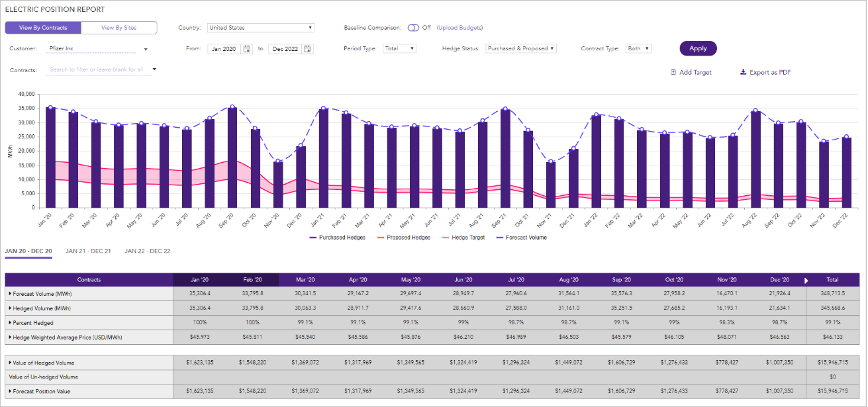Screen dimensions: 868x407
Task: Click the Export as PDF download icon
Action: coord(743,72)
